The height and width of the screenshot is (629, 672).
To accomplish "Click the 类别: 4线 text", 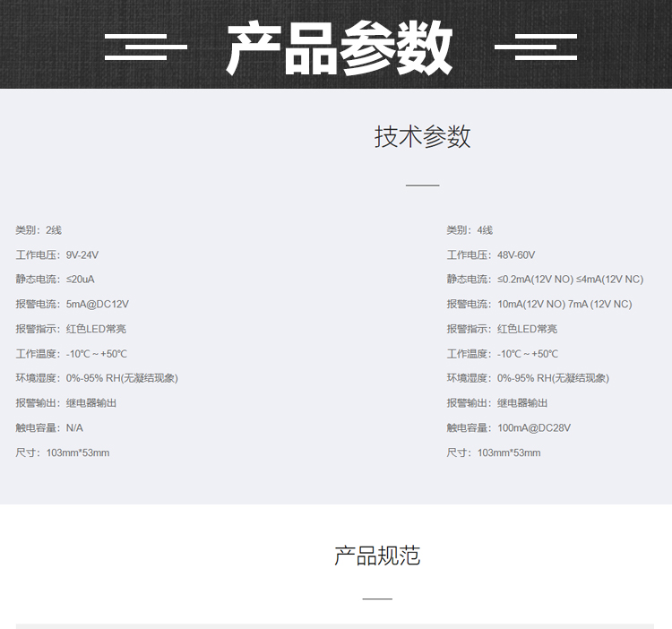I will pyautogui.click(x=470, y=230).
